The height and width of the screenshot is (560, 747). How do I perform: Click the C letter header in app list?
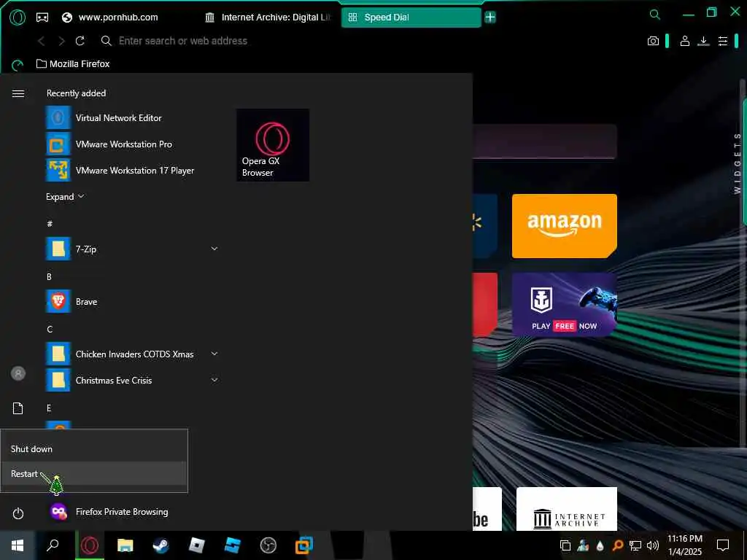(50, 329)
